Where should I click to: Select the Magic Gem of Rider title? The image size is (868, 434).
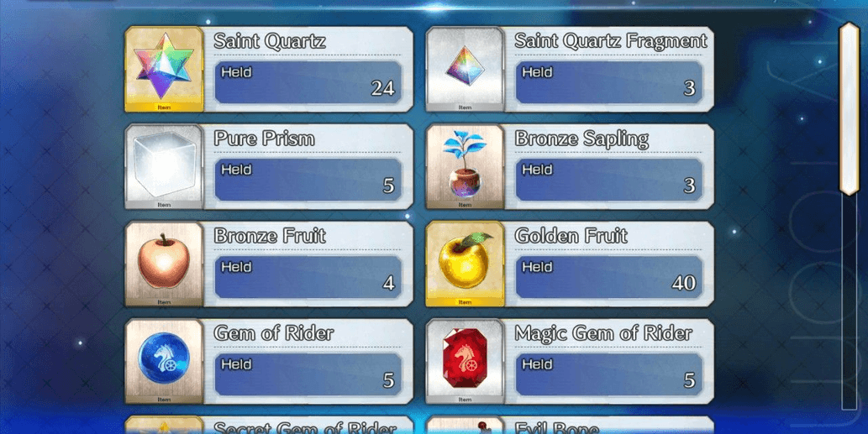coord(603,333)
